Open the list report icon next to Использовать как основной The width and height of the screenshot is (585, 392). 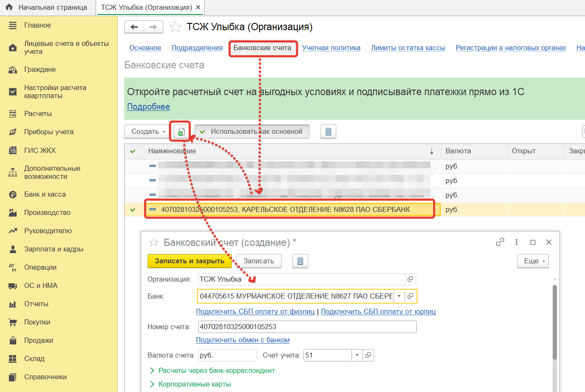pyautogui.click(x=328, y=132)
